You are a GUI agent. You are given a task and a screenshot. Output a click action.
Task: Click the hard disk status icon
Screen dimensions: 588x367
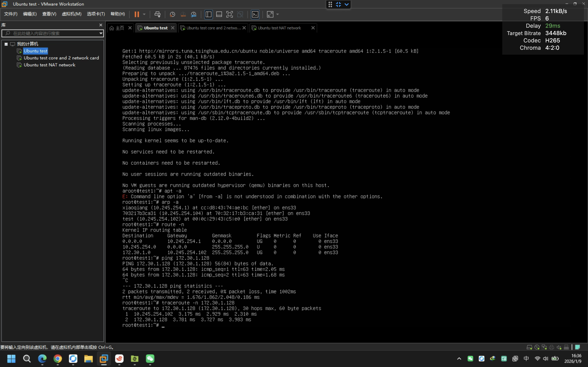530,347
